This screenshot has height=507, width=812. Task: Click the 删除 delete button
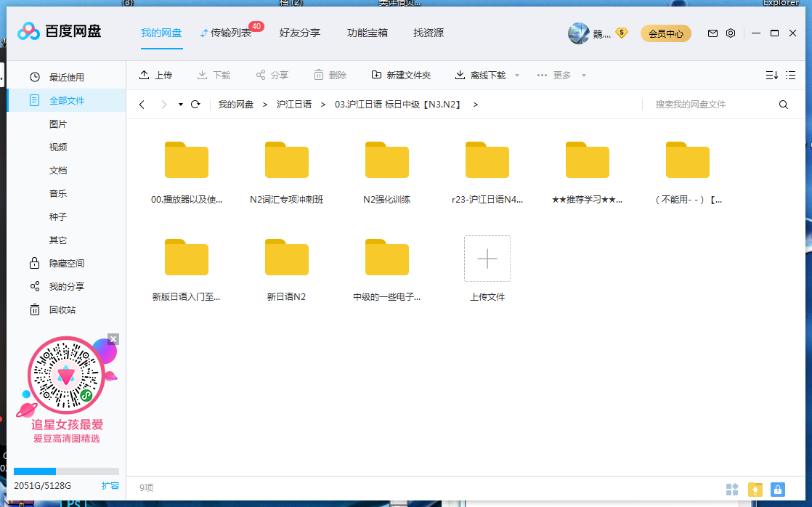(x=330, y=75)
